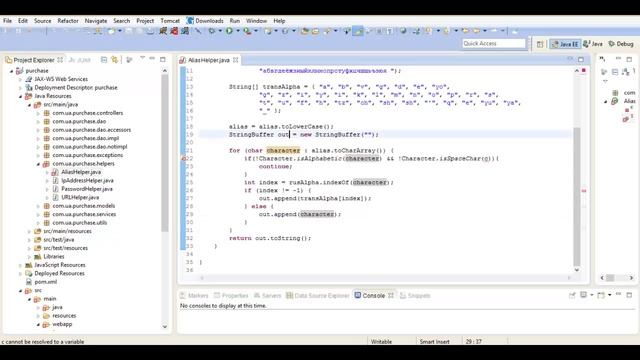Collapse com.ua.purchase.helpers package

click(x=38, y=164)
